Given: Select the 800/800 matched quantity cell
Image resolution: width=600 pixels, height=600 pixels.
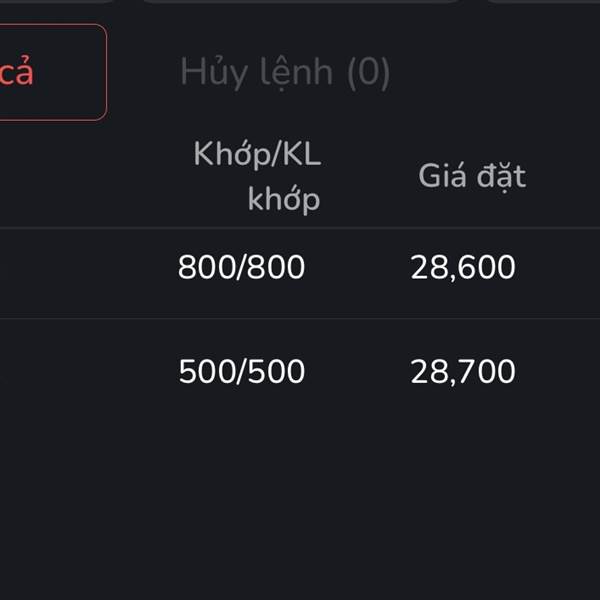Looking at the screenshot, I should coord(241,267).
